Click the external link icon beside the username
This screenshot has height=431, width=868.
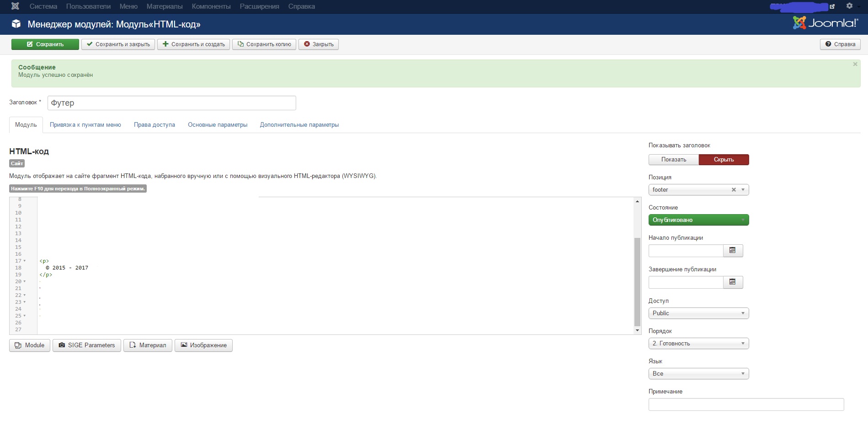tap(832, 6)
